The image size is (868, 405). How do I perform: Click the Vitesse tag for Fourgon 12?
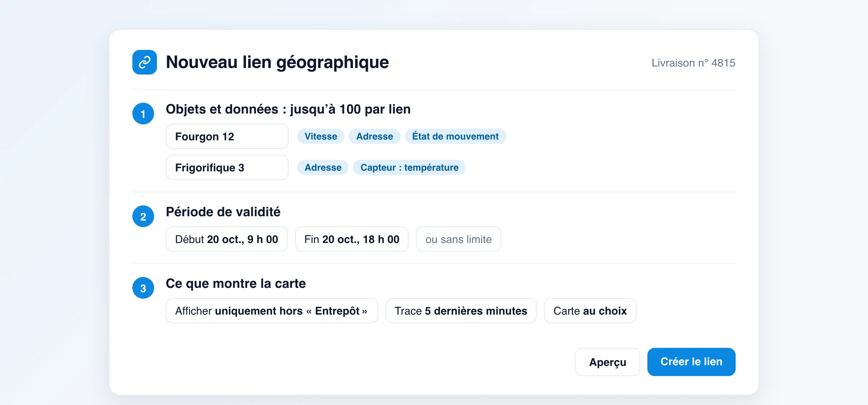(x=321, y=136)
